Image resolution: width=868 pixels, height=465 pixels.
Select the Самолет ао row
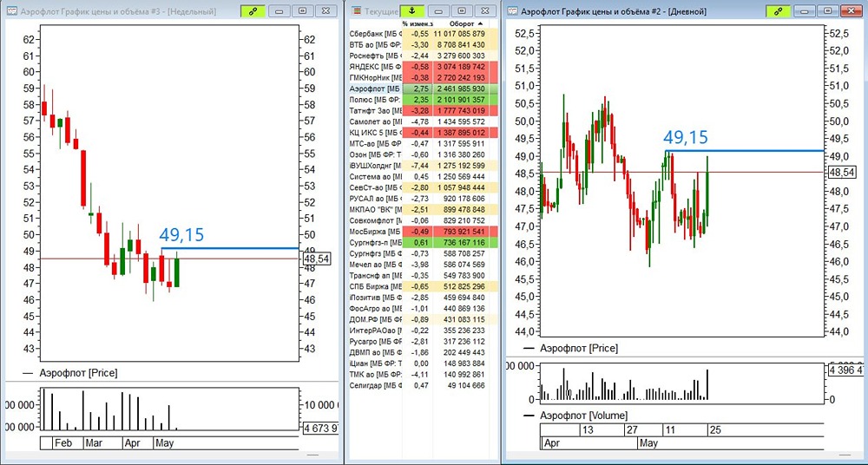coord(422,121)
